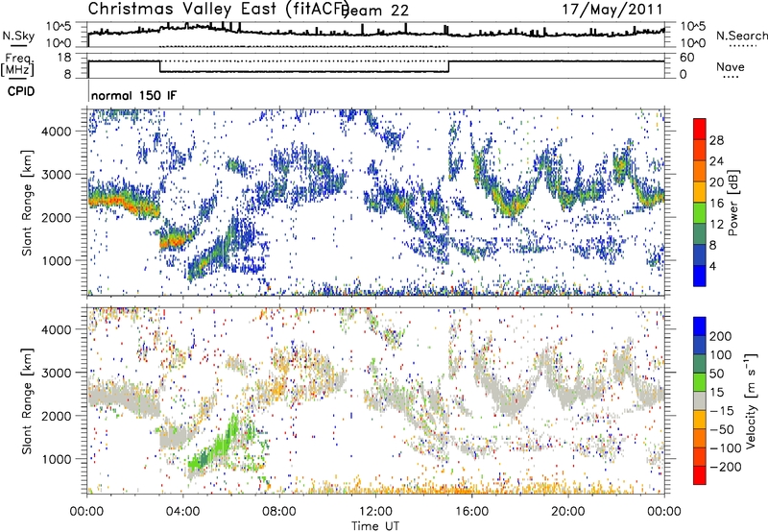Pick the light green 12–16 dB power swatch
768x532 pixels.
click(700, 213)
